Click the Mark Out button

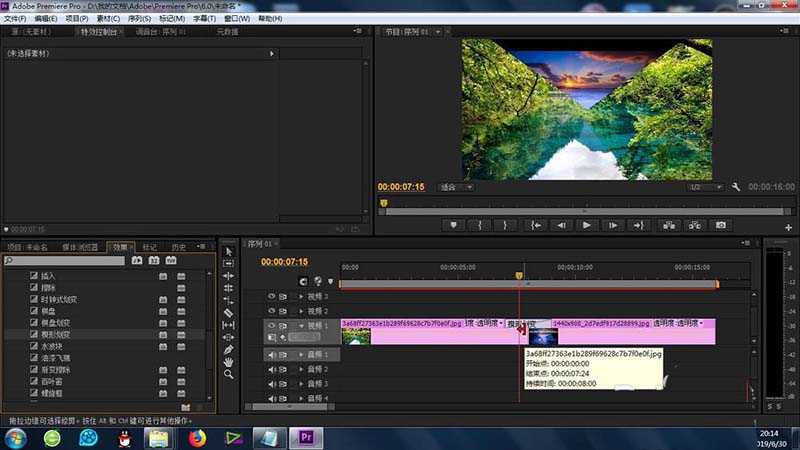pos(505,225)
